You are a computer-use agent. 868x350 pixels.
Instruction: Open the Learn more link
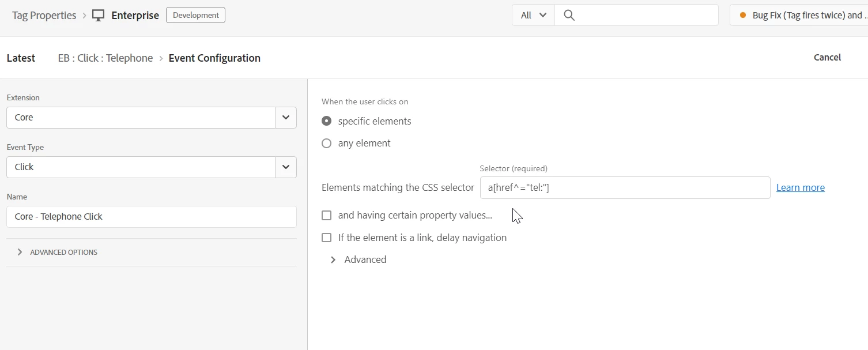click(800, 187)
